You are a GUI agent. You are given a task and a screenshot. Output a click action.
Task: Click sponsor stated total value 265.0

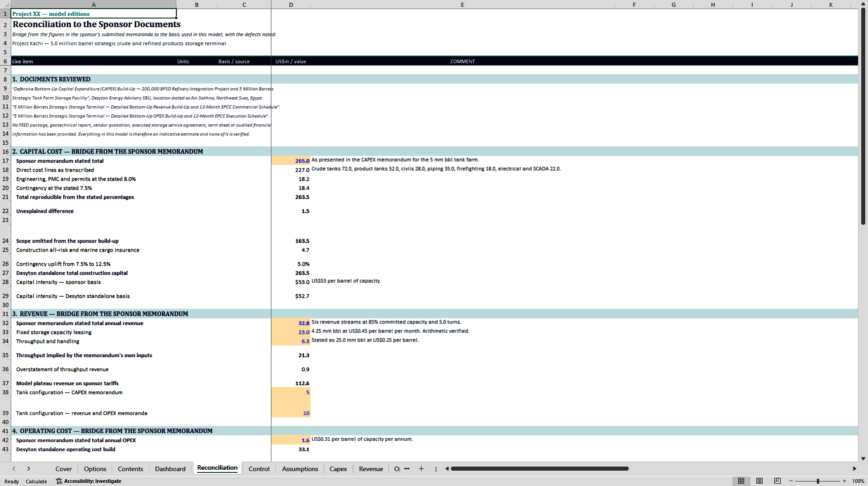[x=291, y=161]
